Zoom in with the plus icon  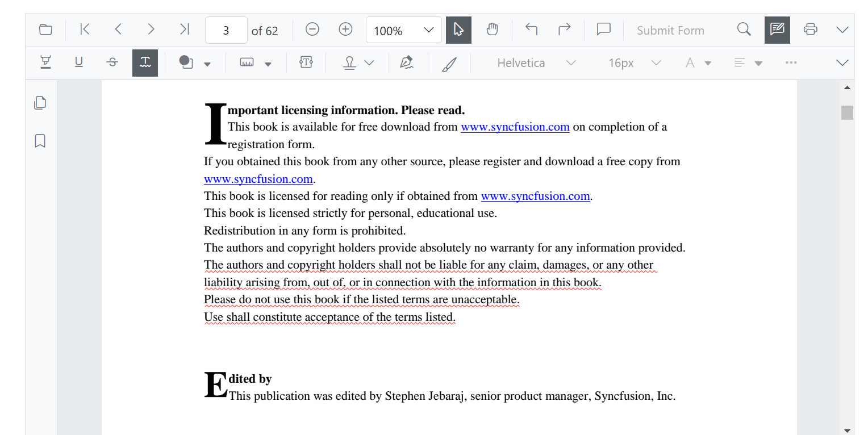345,30
